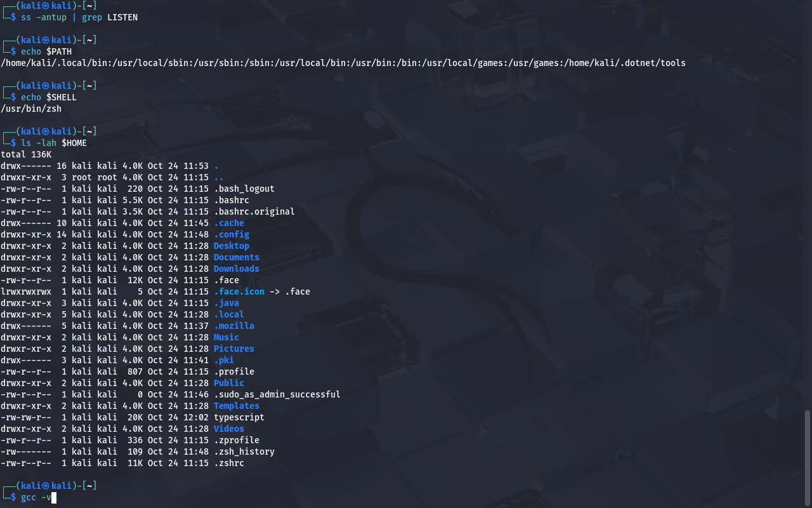812x508 pixels.
Task: Select the .face.icon symlink name
Action: pyautogui.click(x=239, y=291)
